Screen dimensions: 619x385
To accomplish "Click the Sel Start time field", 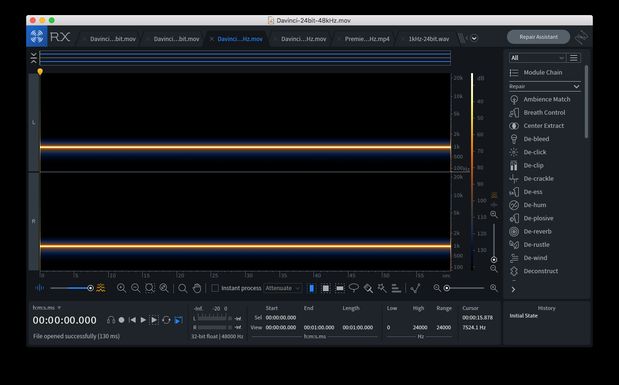I will click(x=281, y=317).
